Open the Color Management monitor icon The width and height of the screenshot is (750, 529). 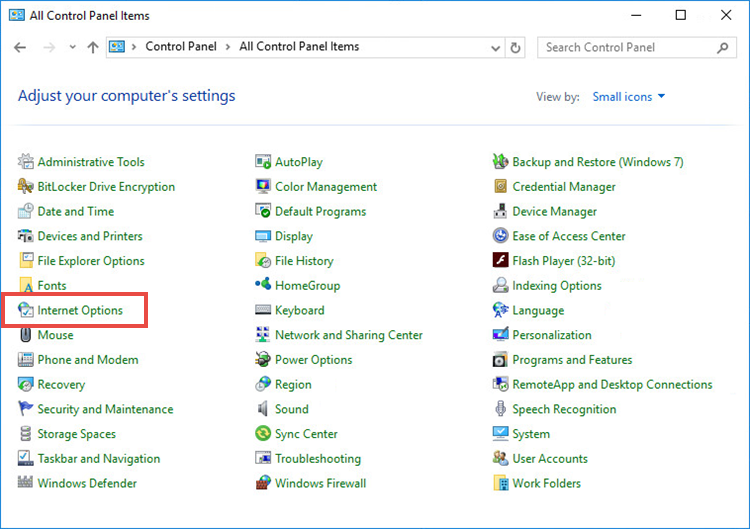263,186
